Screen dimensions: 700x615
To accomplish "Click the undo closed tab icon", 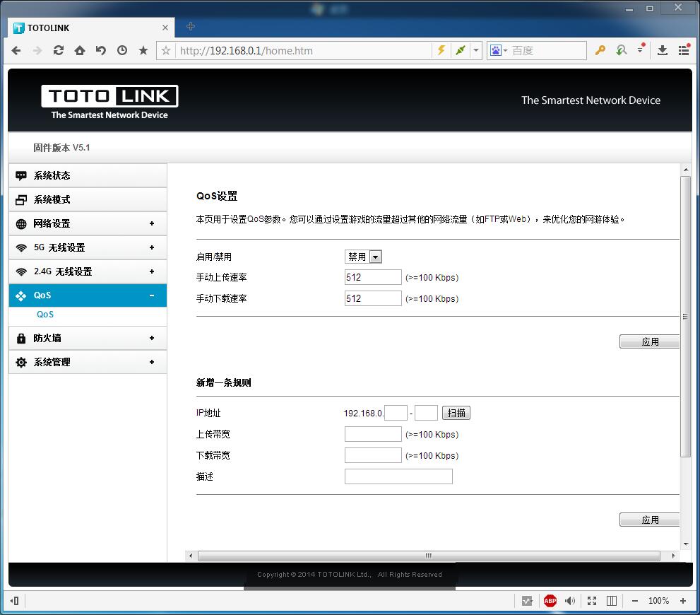I will [101, 50].
